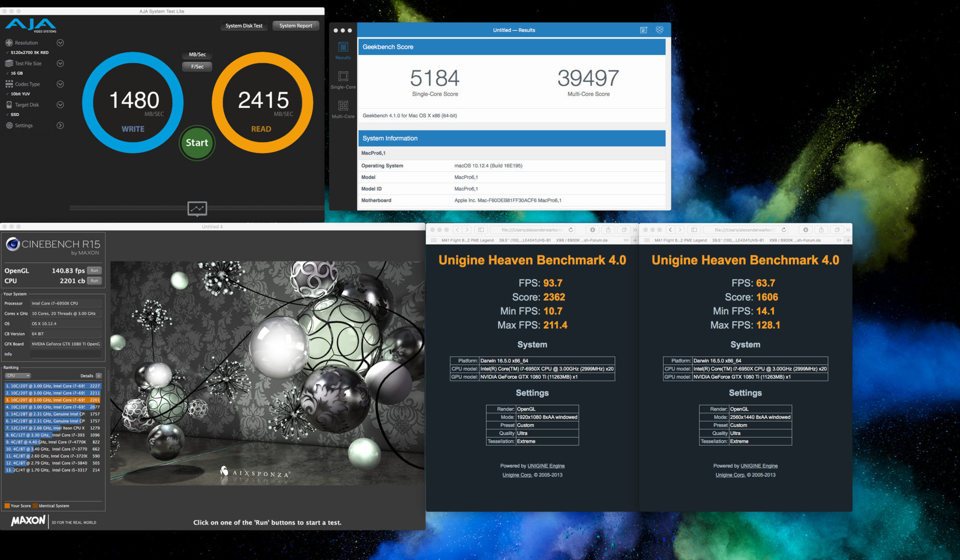The width and height of the screenshot is (960, 560).
Task: Click the Test File Size stack icon
Action: point(9,63)
